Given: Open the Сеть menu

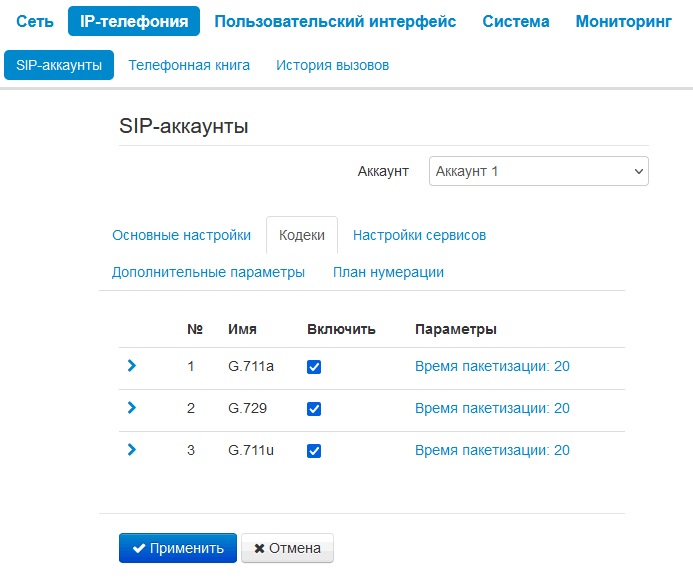Looking at the screenshot, I should point(35,21).
